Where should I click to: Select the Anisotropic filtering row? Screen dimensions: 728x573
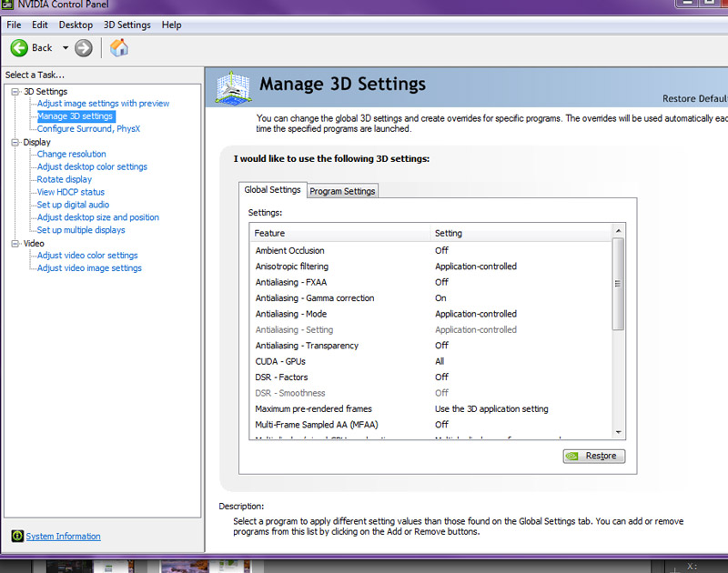430,266
